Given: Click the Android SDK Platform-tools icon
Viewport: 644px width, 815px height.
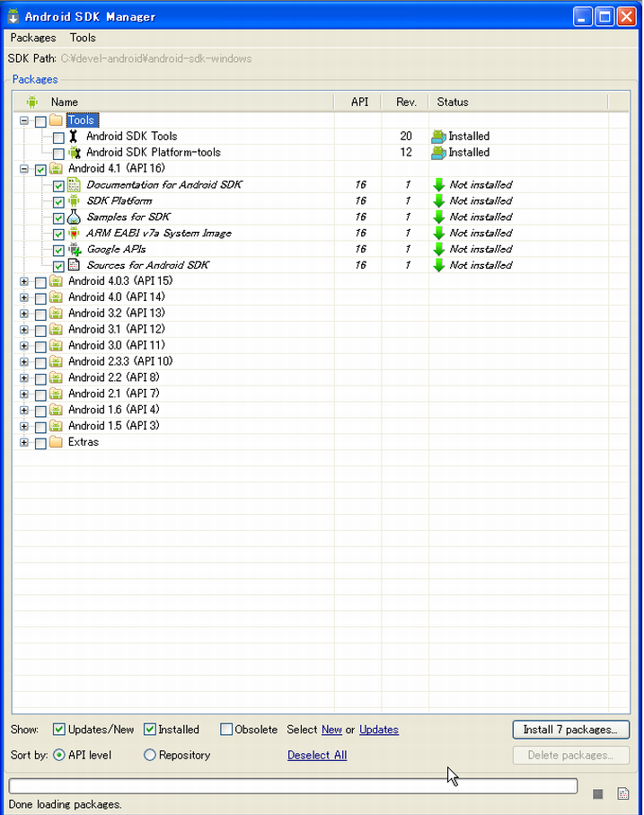Looking at the screenshot, I should click(x=75, y=152).
